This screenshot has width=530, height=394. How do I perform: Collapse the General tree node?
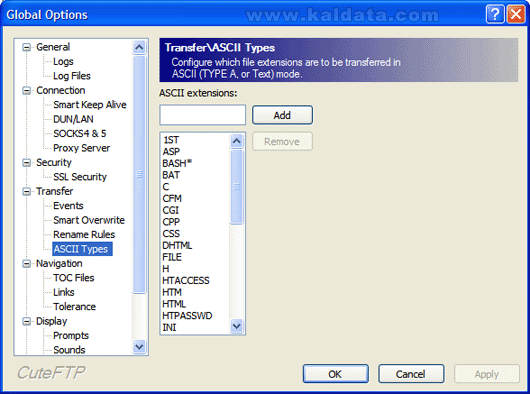pos(26,47)
